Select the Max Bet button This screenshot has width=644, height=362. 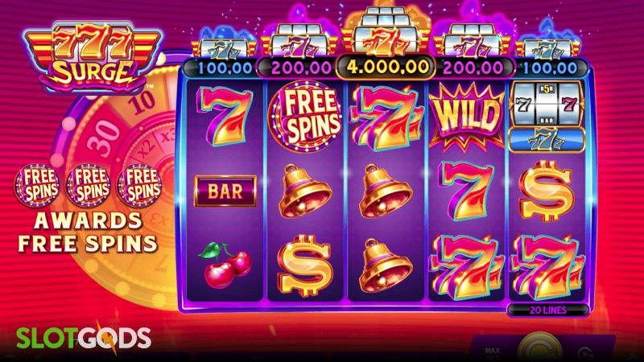tap(492, 353)
